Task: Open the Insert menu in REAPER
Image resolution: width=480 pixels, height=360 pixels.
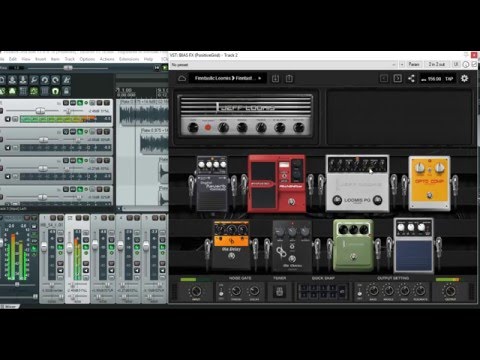Action: pyautogui.click(x=41, y=59)
